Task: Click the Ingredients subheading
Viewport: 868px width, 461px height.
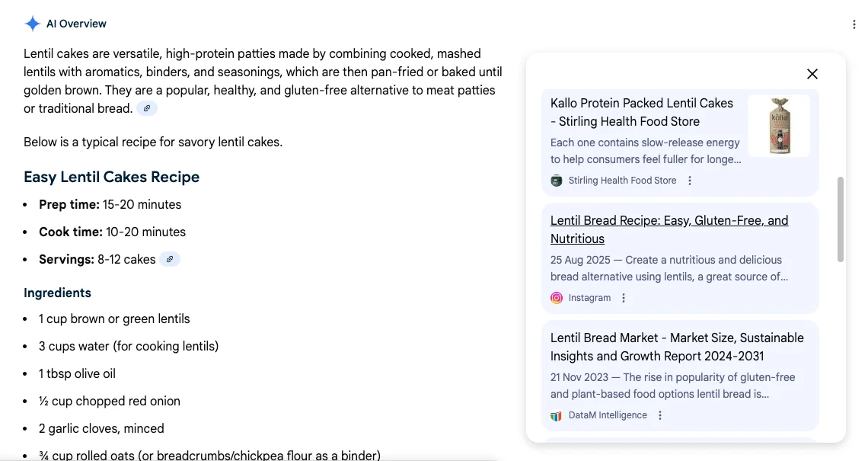Action: click(57, 293)
